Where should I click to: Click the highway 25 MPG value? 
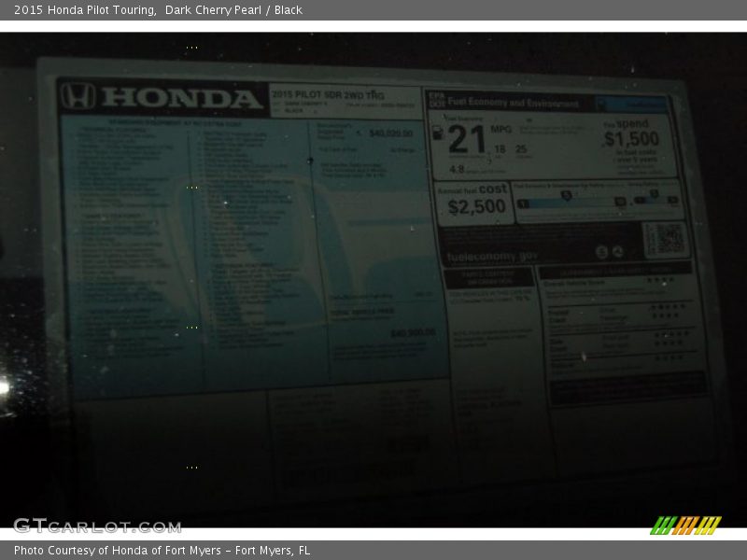(521, 149)
